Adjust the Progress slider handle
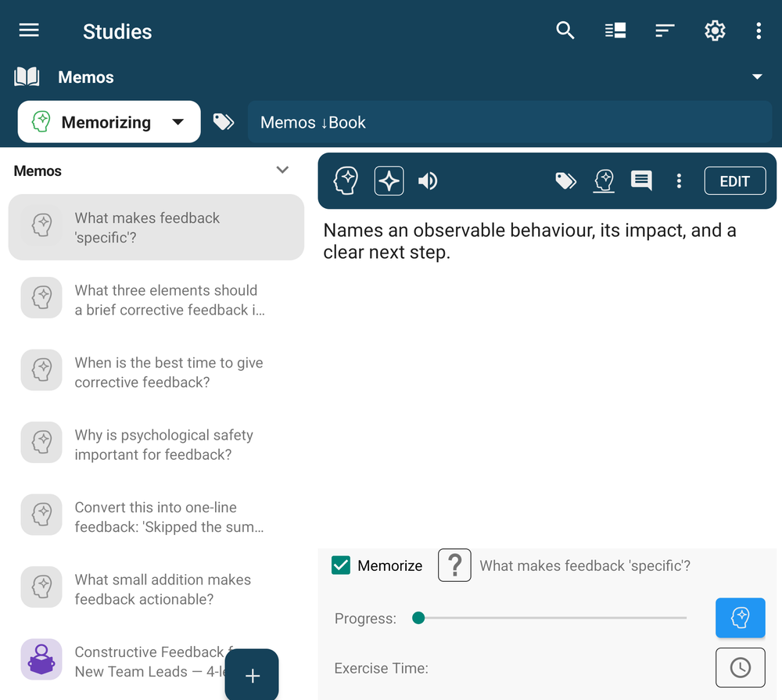The width and height of the screenshot is (782, 700). (418, 618)
